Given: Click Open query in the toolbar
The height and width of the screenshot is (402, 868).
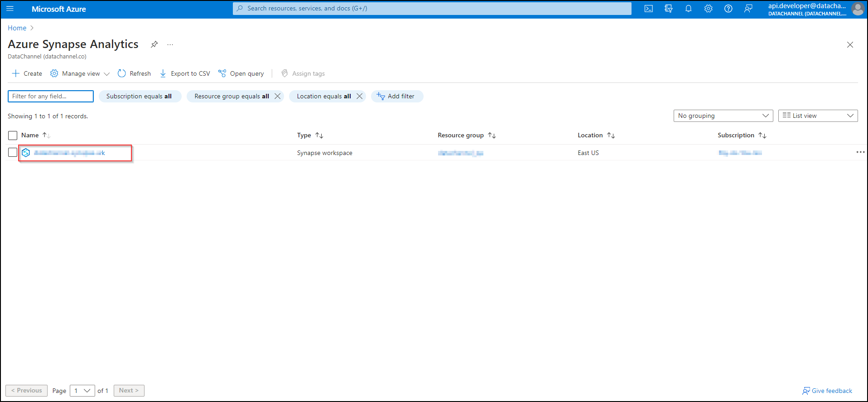Looking at the screenshot, I should 241,73.
